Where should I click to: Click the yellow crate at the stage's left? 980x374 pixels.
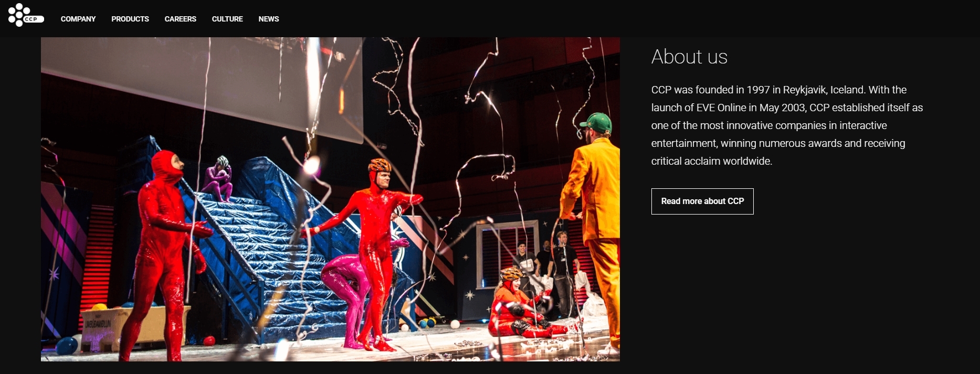(x=134, y=325)
